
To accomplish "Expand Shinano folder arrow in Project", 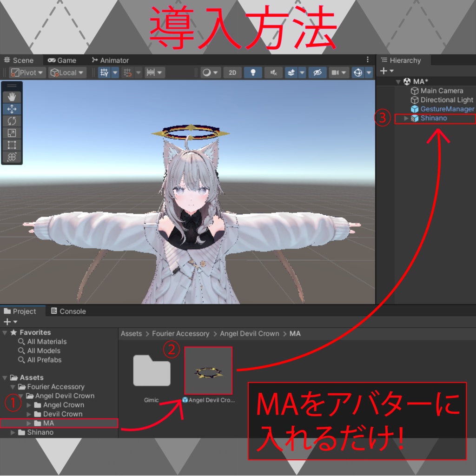I will pyautogui.click(x=13, y=432).
